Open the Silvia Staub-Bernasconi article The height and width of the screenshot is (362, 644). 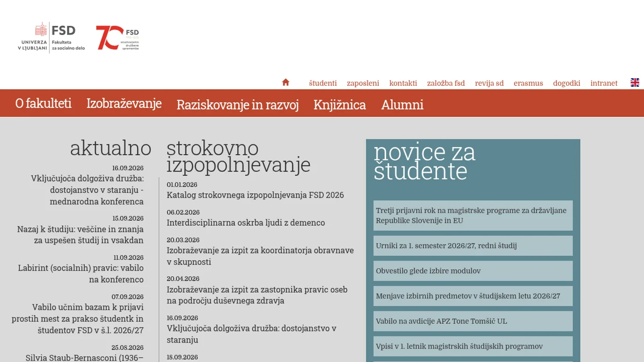pos(84,358)
